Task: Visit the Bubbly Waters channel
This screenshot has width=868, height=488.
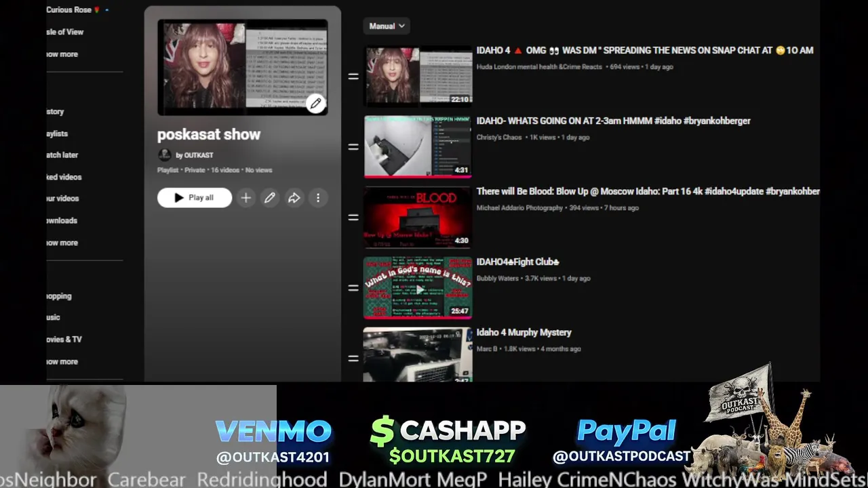Action: [x=497, y=279]
